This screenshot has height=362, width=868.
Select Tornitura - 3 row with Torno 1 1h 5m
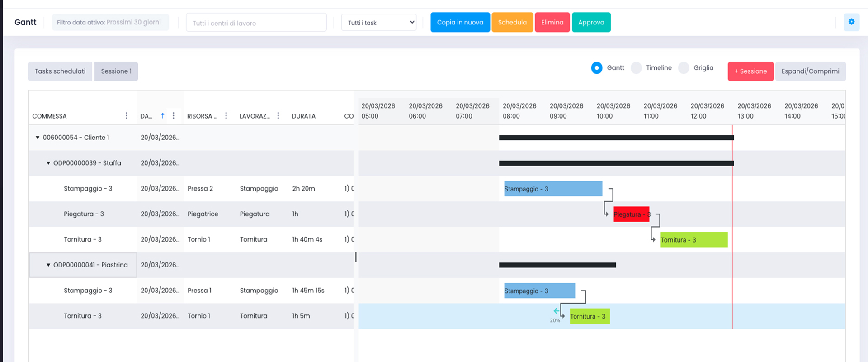coord(83,316)
